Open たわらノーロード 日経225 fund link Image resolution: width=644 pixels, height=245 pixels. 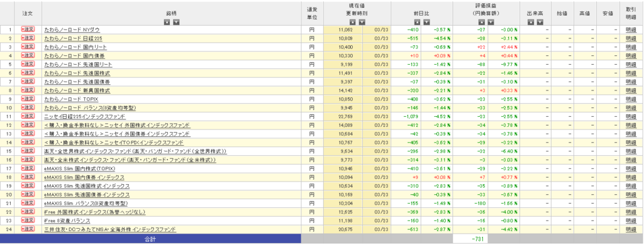pos(73,38)
